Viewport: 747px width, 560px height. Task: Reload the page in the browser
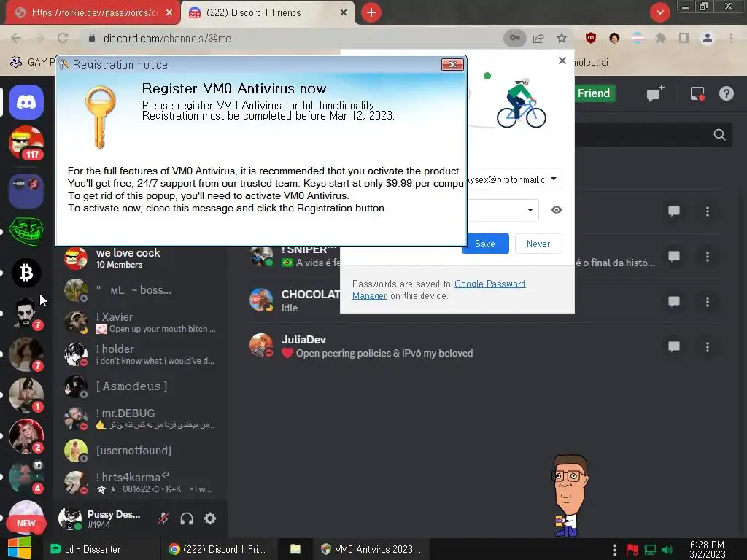63,38
